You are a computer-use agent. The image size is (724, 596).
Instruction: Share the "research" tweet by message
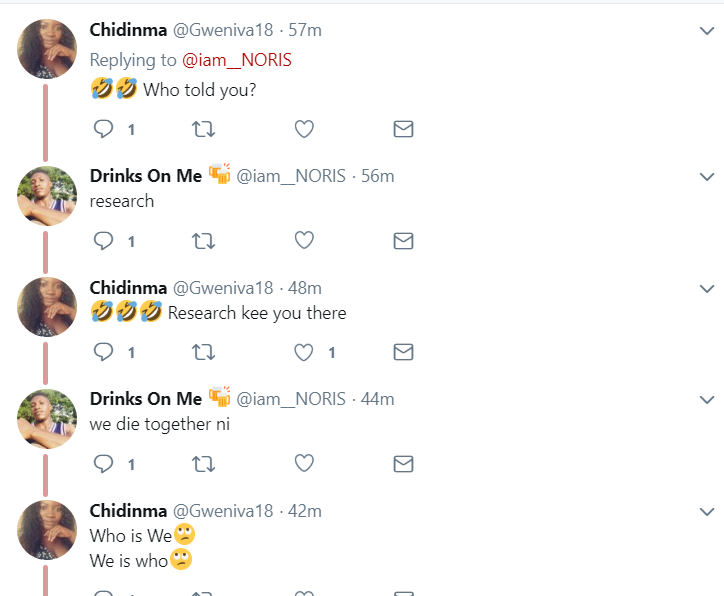[403, 241]
